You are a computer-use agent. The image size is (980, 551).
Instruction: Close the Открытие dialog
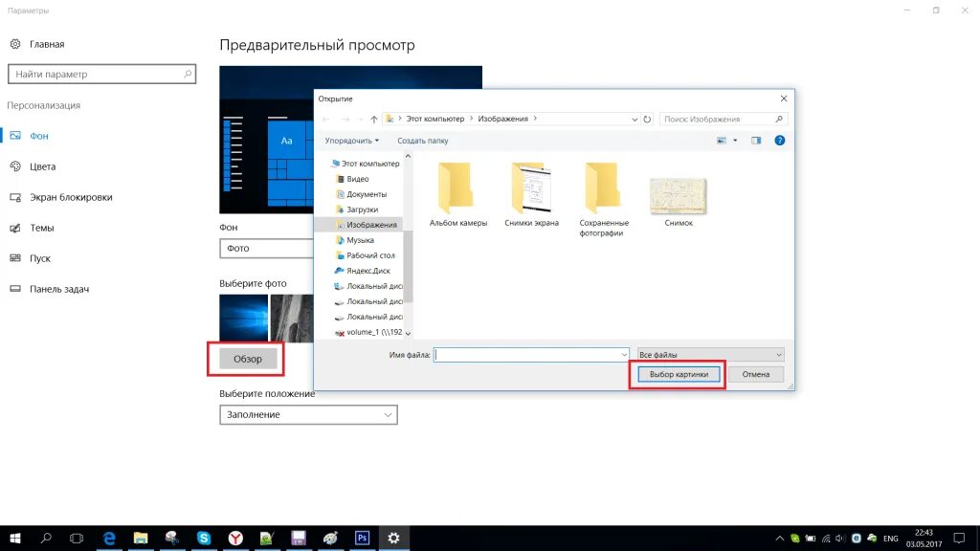click(x=783, y=99)
